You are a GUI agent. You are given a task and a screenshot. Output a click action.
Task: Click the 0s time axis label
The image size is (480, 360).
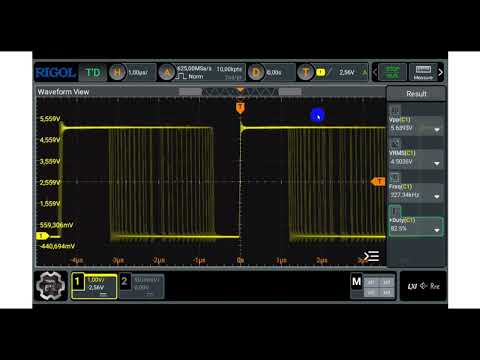click(x=240, y=260)
